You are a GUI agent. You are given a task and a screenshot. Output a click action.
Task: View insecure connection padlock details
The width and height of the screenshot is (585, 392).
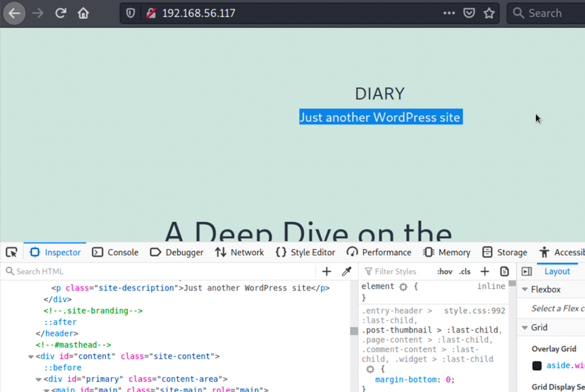151,14
